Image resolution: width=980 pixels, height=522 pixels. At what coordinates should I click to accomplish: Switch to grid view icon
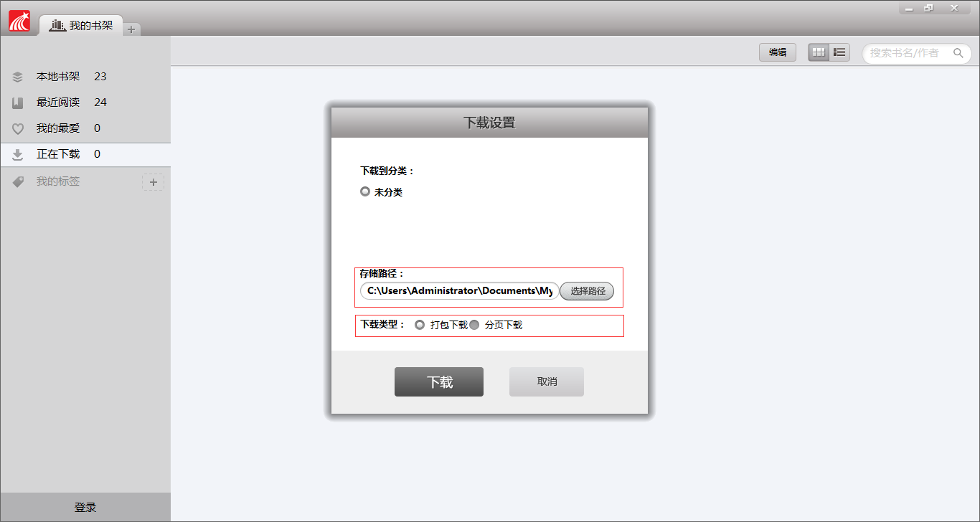coord(819,52)
